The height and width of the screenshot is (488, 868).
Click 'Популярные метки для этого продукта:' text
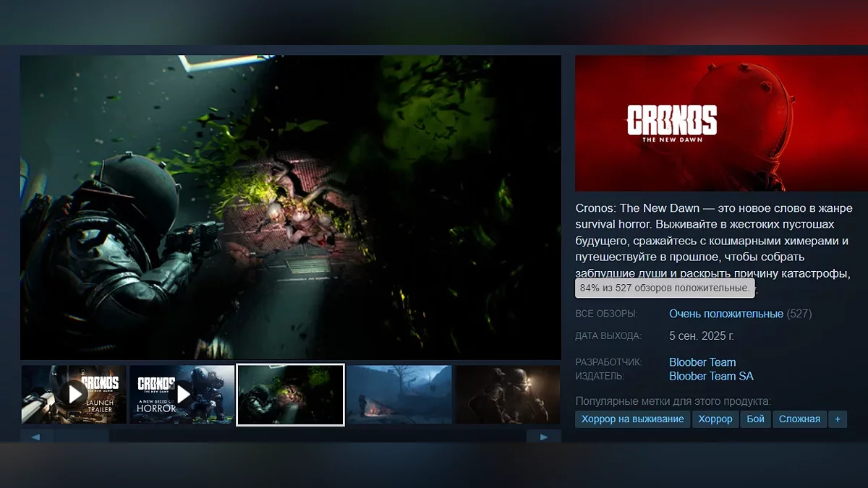click(673, 401)
